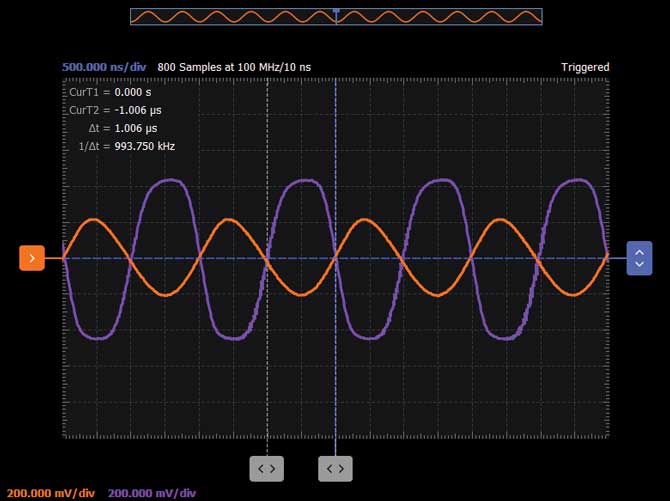The width and height of the screenshot is (670, 501).
Task: Select the right gray cursor handle below the grid
Action: (x=335, y=467)
